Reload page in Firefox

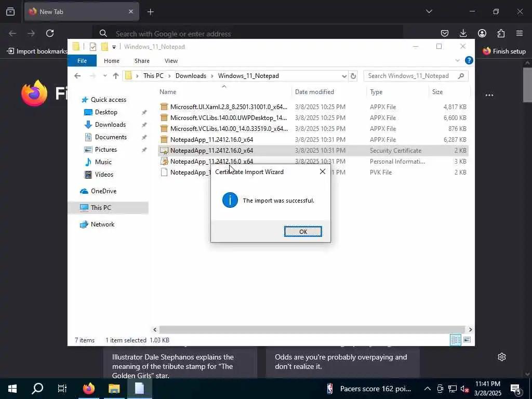click(x=50, y=33)
